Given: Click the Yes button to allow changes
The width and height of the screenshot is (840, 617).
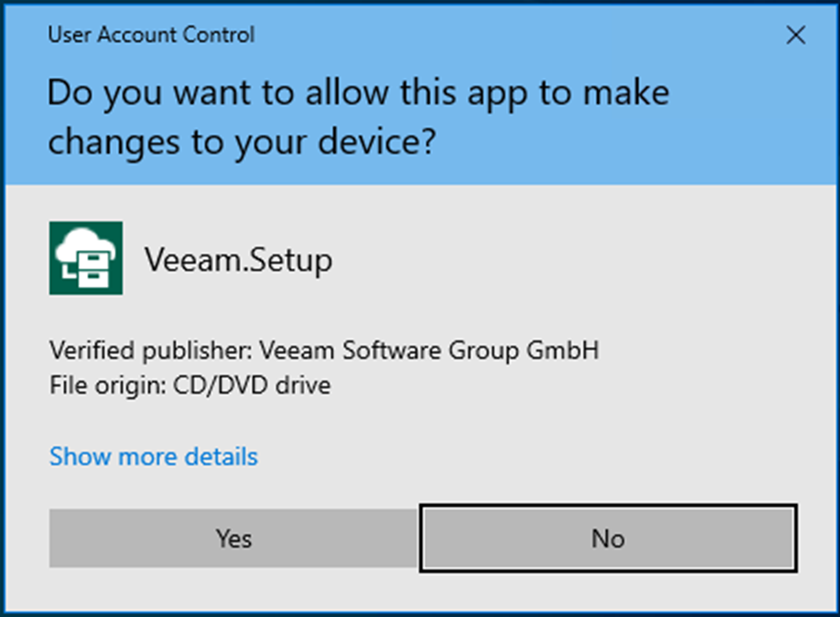Looking at the screenshot, I should 233,538.
